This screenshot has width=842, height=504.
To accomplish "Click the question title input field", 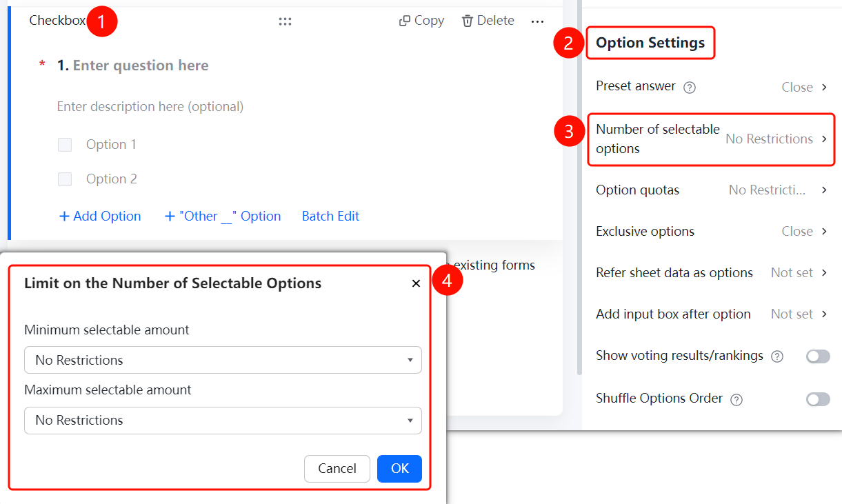I will click(x=141, y=65).
